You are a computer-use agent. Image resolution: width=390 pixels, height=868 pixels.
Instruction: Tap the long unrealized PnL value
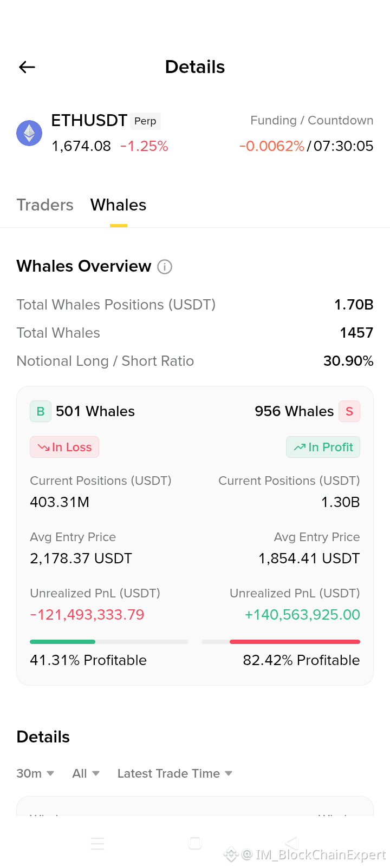(x=87, y=615)
